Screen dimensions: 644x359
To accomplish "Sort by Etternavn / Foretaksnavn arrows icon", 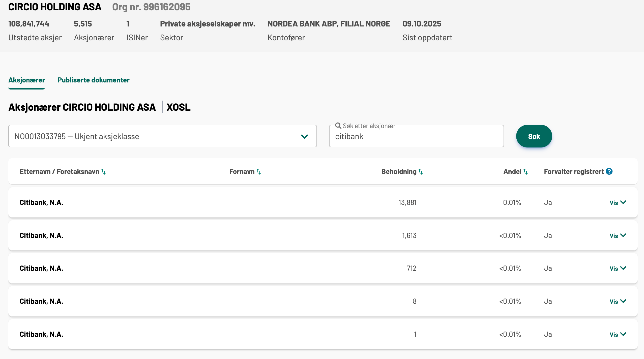I will point(103,172).
